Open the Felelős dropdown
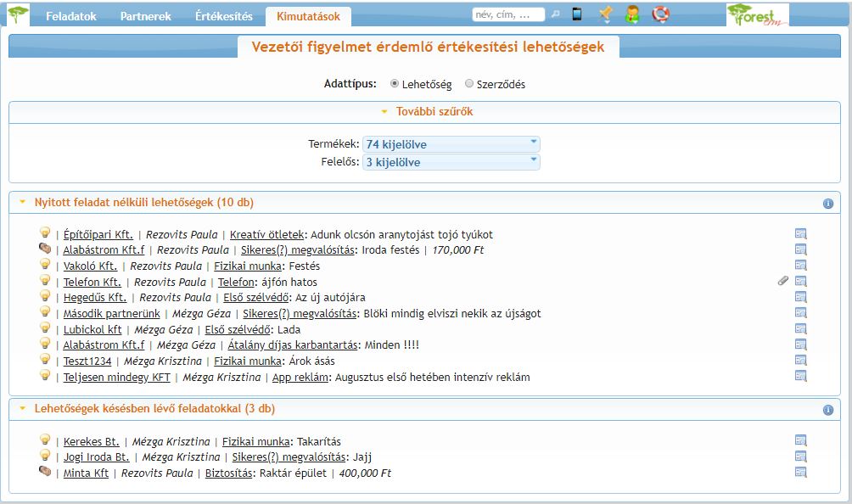852x504 pixels. coord(451,161)
